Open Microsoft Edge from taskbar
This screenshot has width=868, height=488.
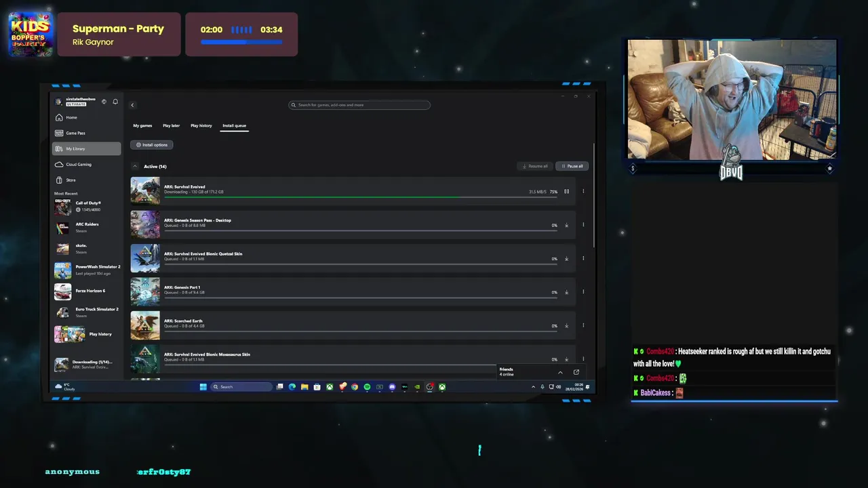point(292,387)
